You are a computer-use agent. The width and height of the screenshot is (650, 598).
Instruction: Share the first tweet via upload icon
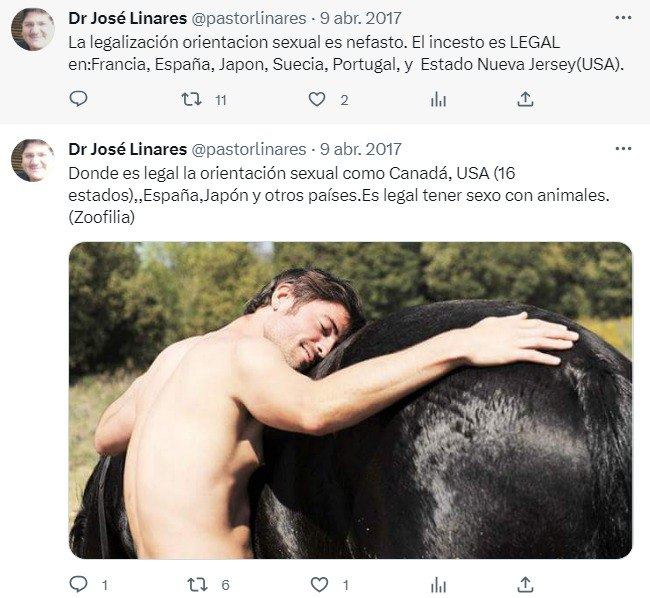525,99
